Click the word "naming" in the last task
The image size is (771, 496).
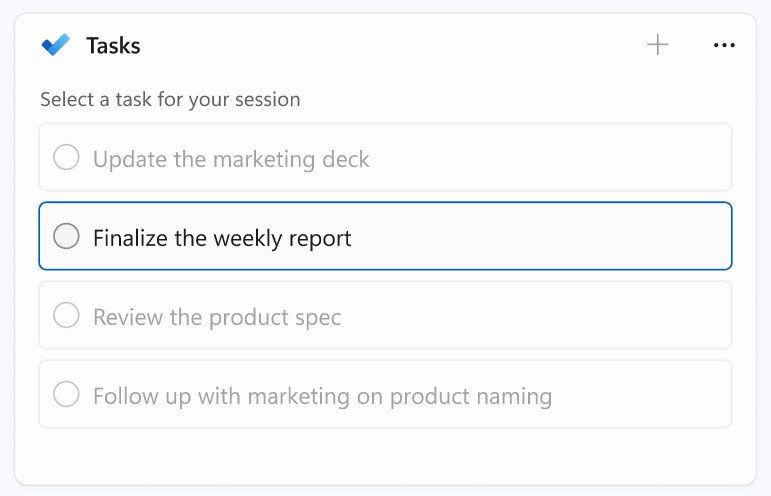[512, 396]
